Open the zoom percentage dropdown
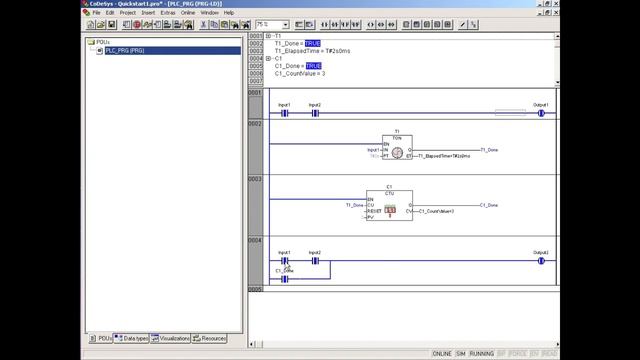Viewport: 640px width, 360px height. (x=285, y=24)
